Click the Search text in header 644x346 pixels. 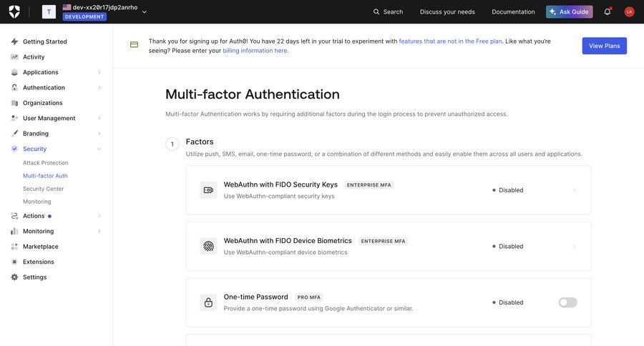tap(393, 12)
